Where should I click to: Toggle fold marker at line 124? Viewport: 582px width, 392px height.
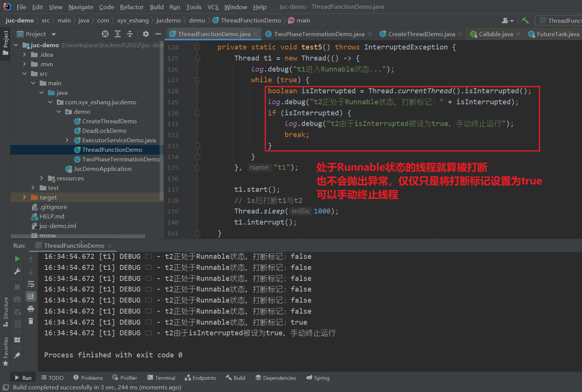coord(197,47)
